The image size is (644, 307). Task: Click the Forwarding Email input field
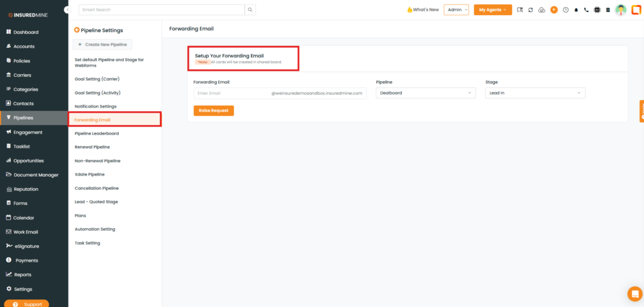[x=231, y=93]
